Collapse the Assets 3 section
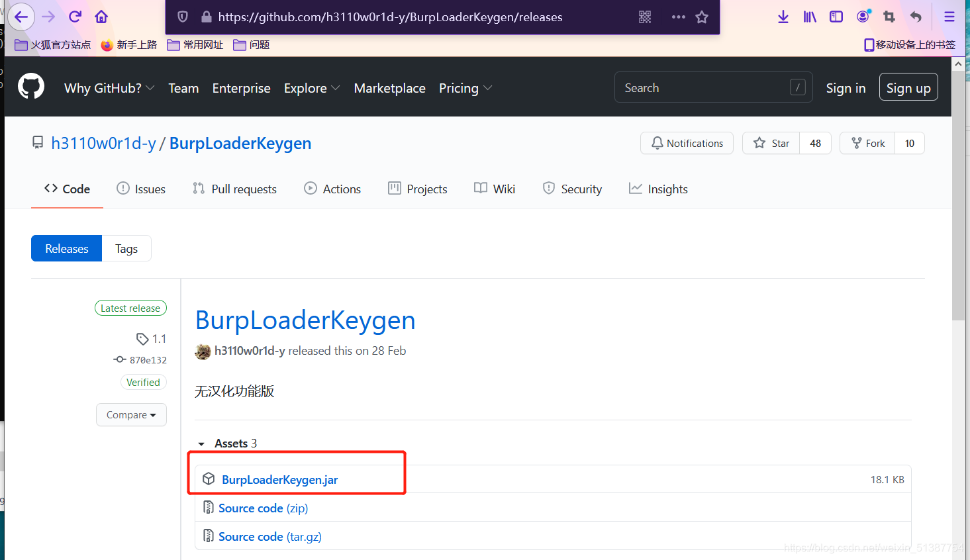This screenshot has width=970, height=560. pyautogui.click(x=228, y=443)
